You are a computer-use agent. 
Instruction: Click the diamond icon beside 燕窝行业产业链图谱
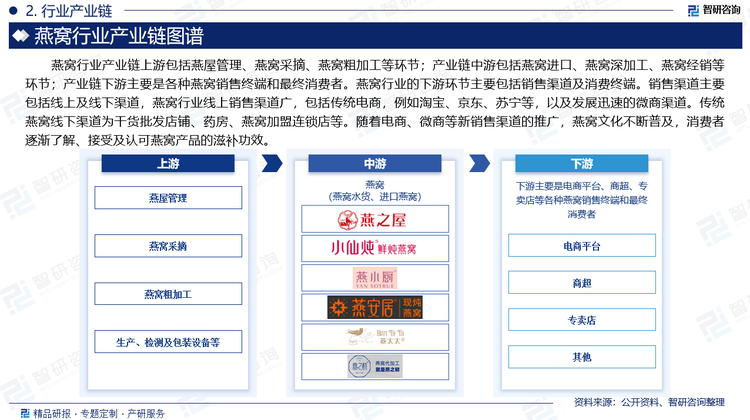[21, 36]
